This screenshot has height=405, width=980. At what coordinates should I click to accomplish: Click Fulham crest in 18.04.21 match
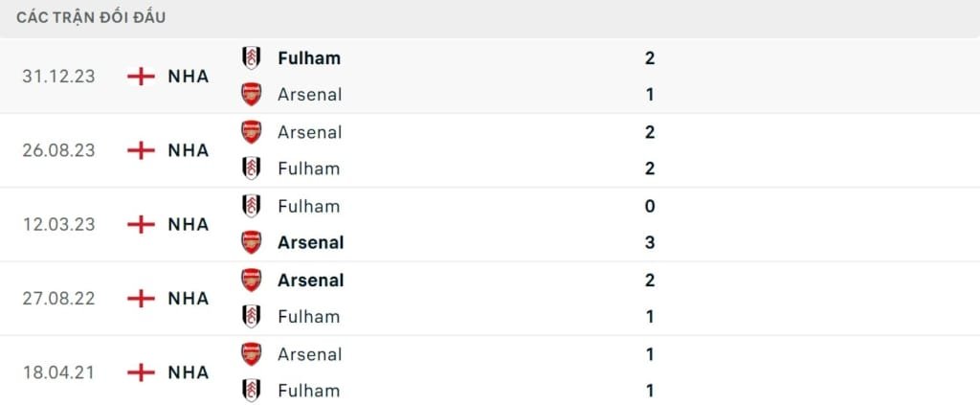click(x=251, y=391)
